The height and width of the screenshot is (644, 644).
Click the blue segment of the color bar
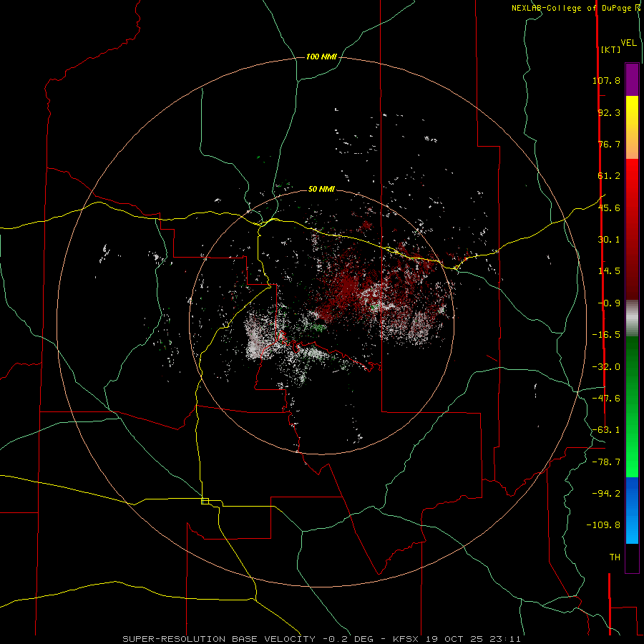(632, 510)
